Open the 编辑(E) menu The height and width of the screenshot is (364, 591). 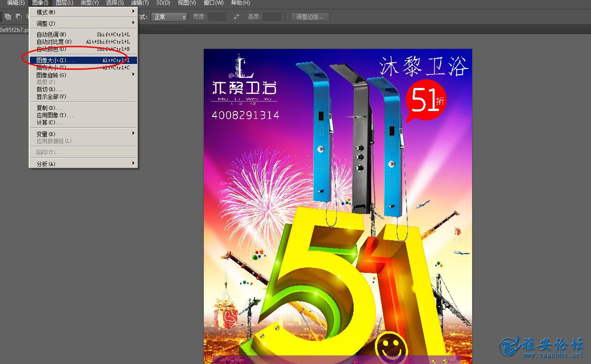click(16, 3)
